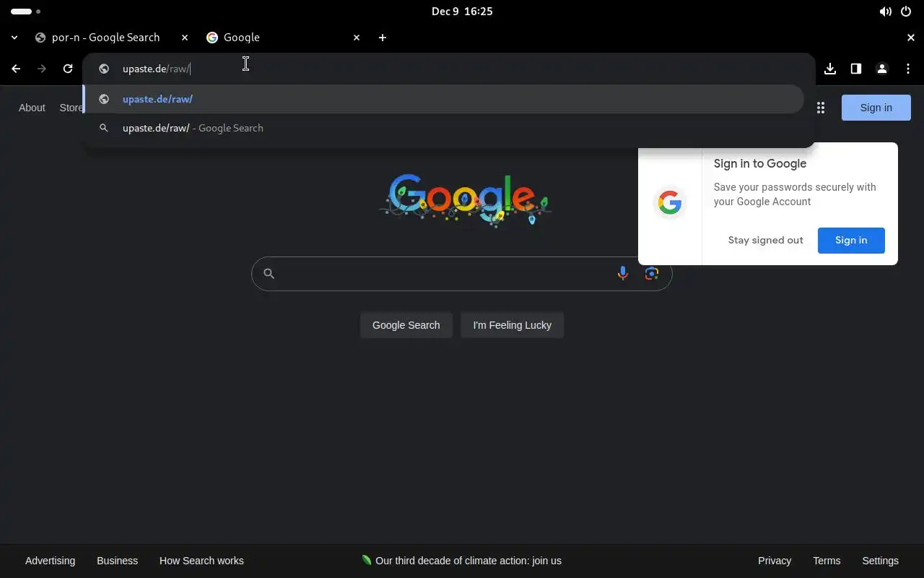This screenshot has height=578, width=924.
Task: Open How Search works link
Action: [x=201, y=561]
